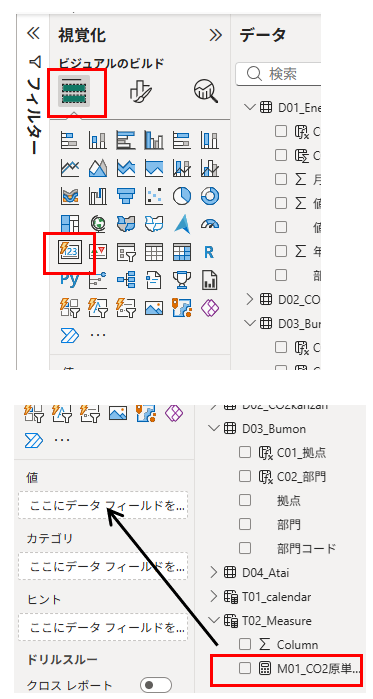This screenshot has height=699, width=373.
Task: Open the build visual tab icon
Action: [x=74, y=90]
